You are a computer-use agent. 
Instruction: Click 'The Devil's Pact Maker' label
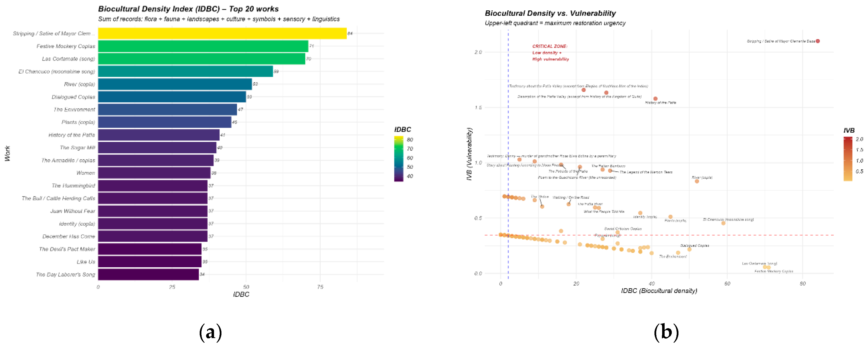coord(67,249)
